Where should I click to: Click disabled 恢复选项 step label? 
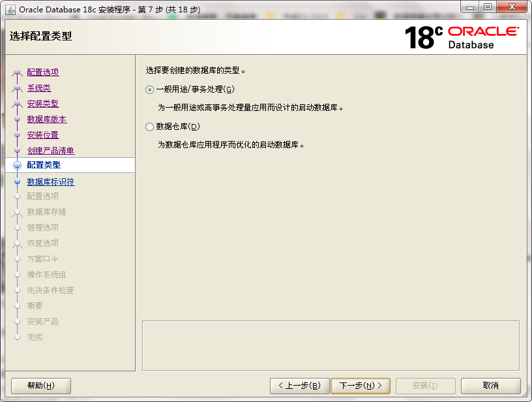coord(43,243)
